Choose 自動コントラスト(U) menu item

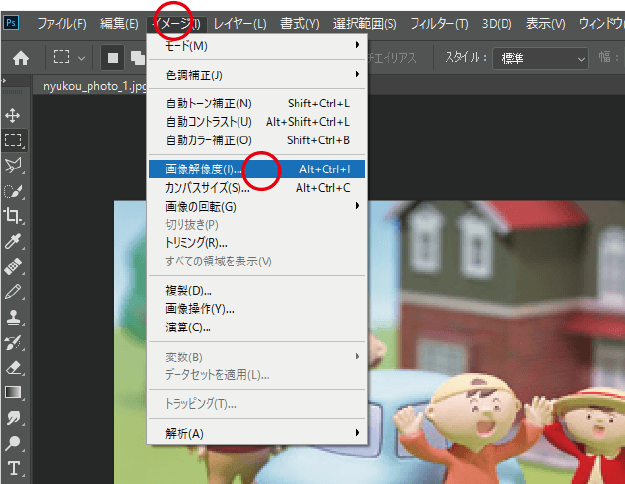tap(257, 122)
